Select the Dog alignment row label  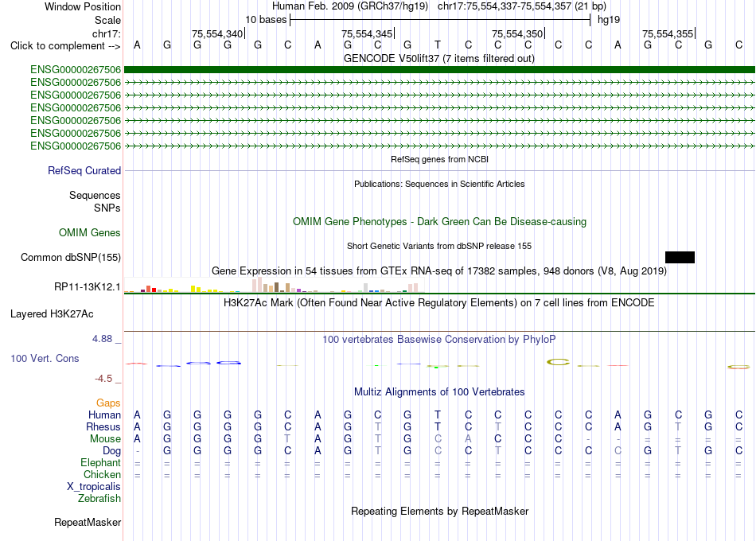coord(111,451)
